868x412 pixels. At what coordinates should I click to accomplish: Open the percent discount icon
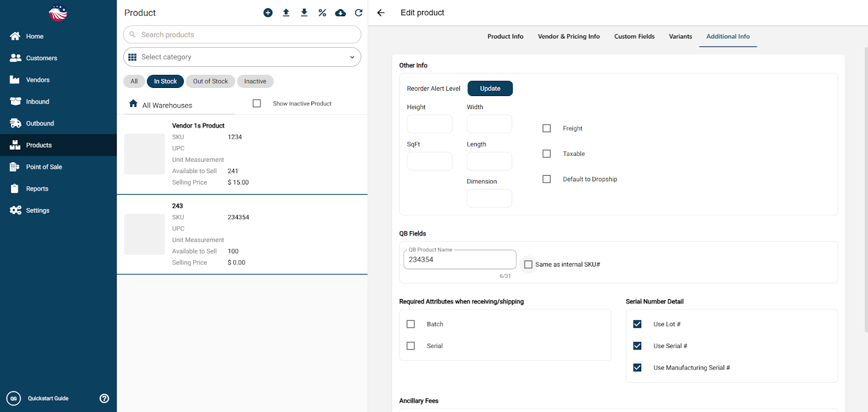tap(322, 12)
